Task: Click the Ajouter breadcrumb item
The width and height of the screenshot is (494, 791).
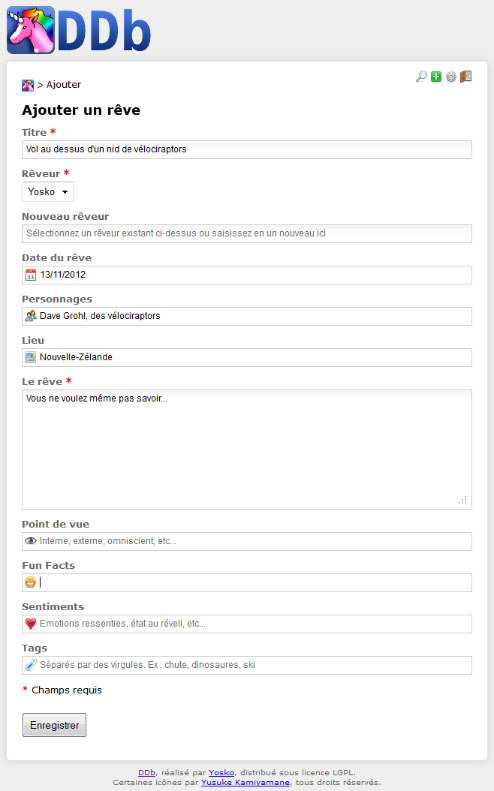Action: (64, 85)
